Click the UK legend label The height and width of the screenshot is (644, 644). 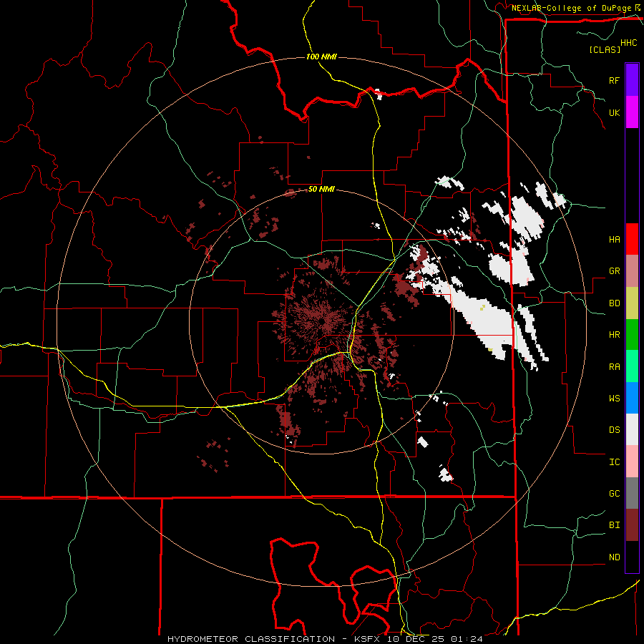(x=614, y=112)
